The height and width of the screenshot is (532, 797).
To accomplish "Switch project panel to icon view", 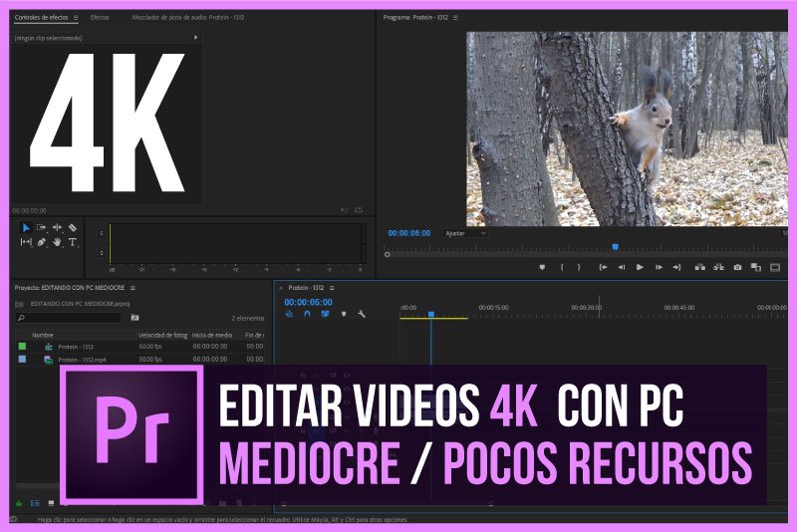I will (x=51, y=503).
